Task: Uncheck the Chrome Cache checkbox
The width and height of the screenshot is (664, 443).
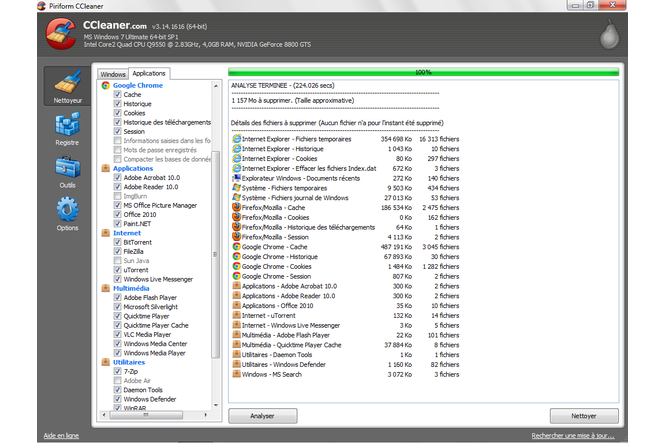Action: [118, 94]
